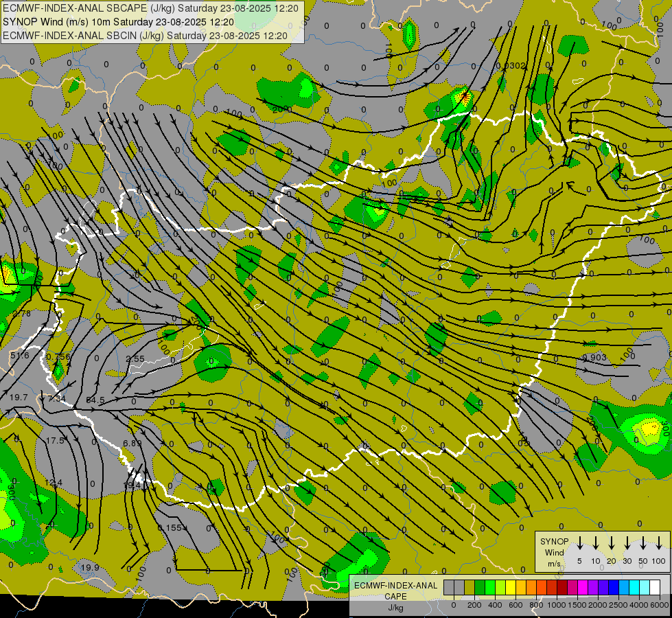Click the 19.9 CIN value on map
The width and height of the screenshot is (672, 618).
pos(90,567)
